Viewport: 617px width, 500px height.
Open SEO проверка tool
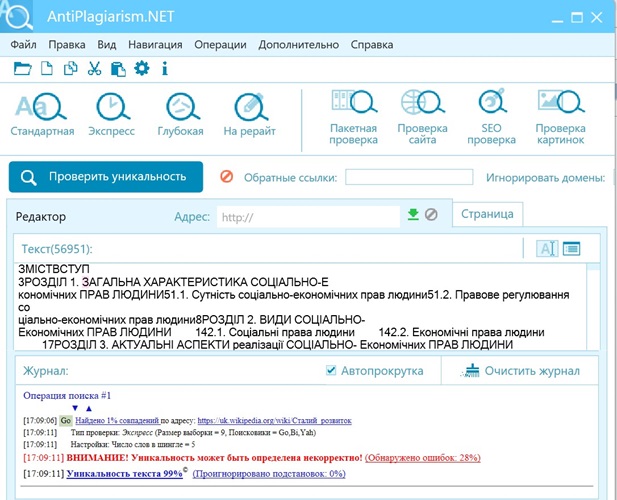(491, 117)
